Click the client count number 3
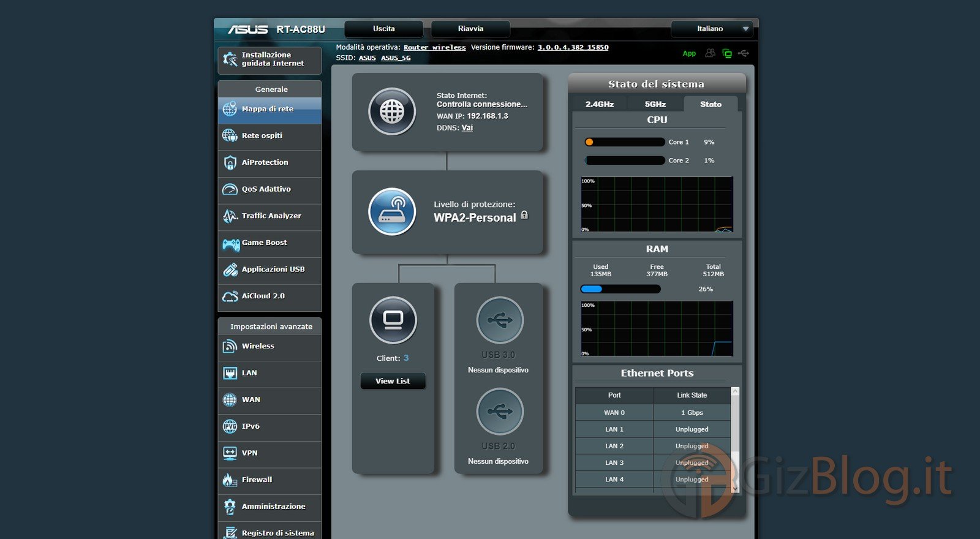Viewport: 980px width, 539px height. point(406,358)
